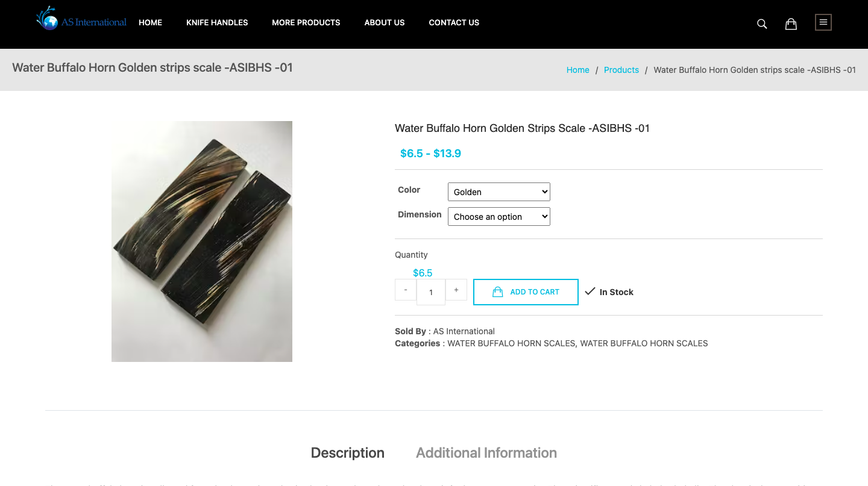Expand the Dimension dropdown
The width and height of the screenshot is (868, 486).
coord(499,217)
